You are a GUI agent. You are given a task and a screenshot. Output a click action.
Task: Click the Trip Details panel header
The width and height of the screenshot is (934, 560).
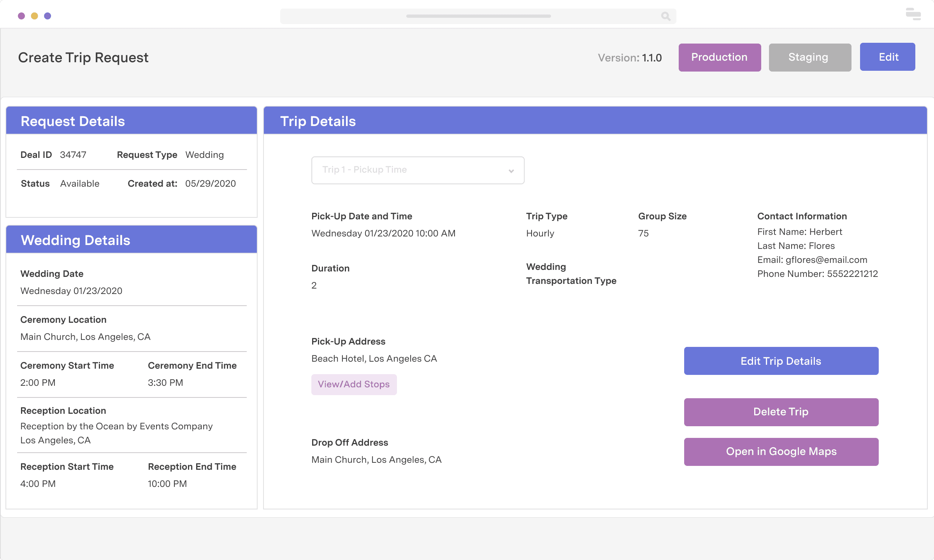coord(318,121)
